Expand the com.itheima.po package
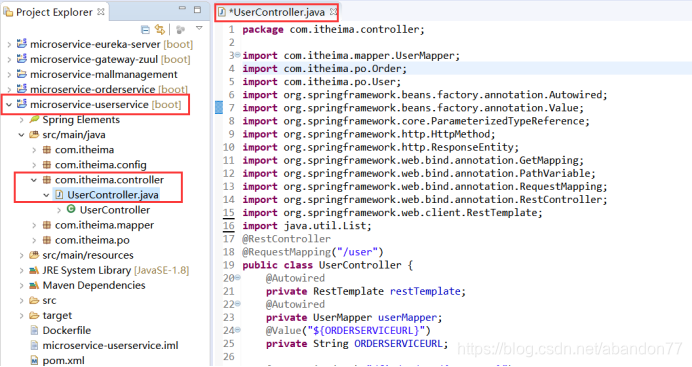This screenshot has height=367, width=692. tap(34, 240)
